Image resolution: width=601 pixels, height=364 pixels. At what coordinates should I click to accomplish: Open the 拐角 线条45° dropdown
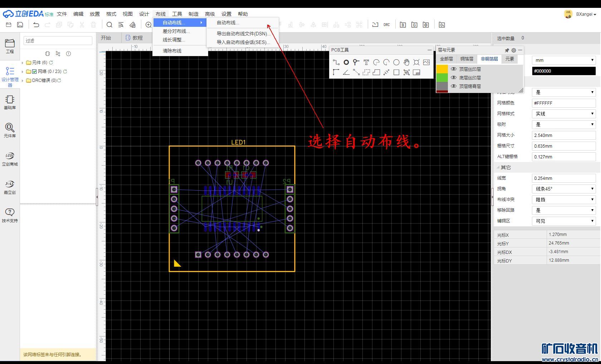[x=564, y=189]
